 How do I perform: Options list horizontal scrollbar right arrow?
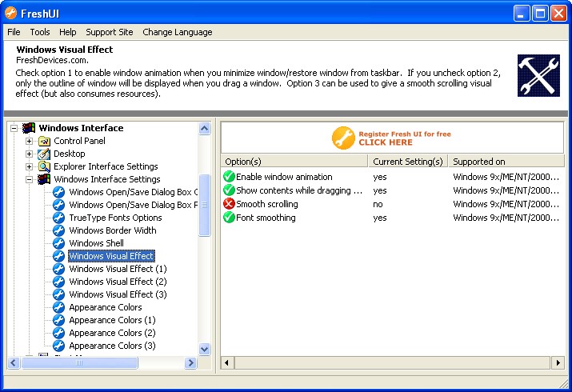[x=558, y=362]
